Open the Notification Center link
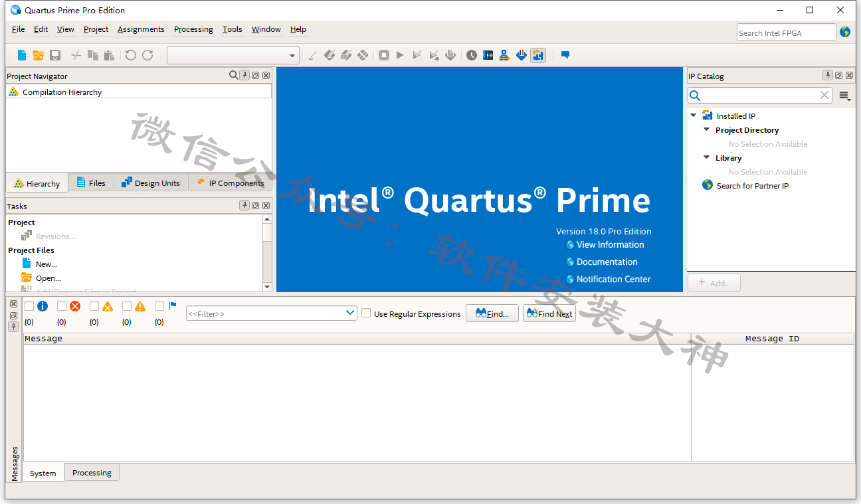Viewport: 861px width, 504px height. [x=613, y=279]
